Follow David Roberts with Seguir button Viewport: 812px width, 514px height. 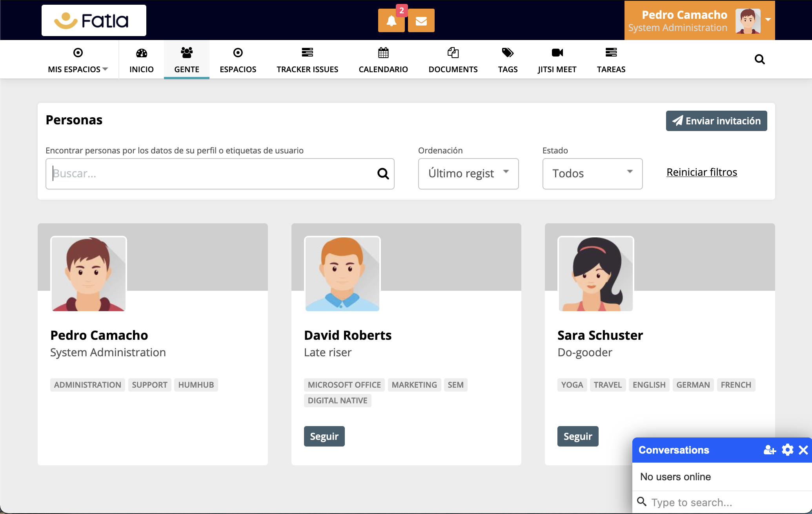(x=324, y=436)
